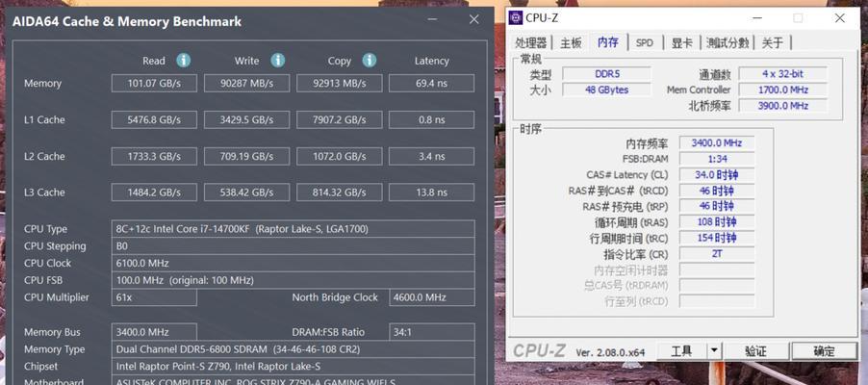The width and height of the screenshot is (868, 385).
Task: Click the tRC field showing 154 时钟
Action: click(x=716, y=238)
